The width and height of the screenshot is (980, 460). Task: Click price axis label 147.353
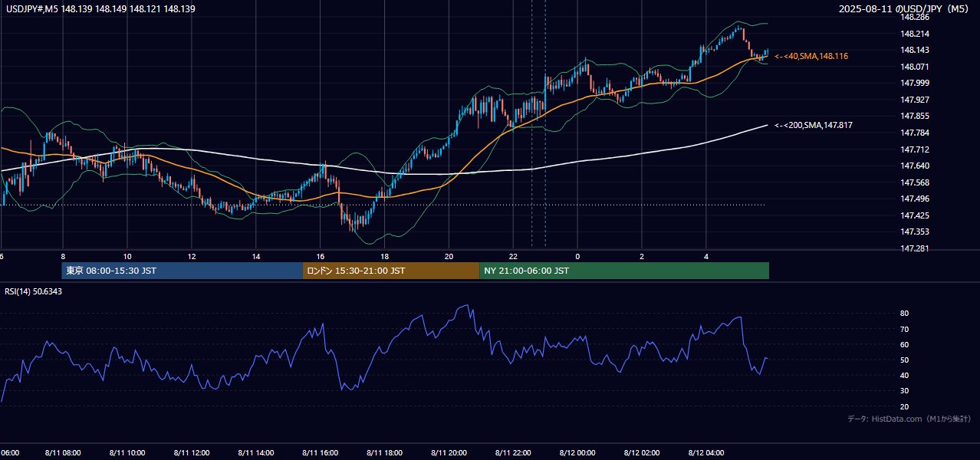pyautogui.click(x=914, y=232)
